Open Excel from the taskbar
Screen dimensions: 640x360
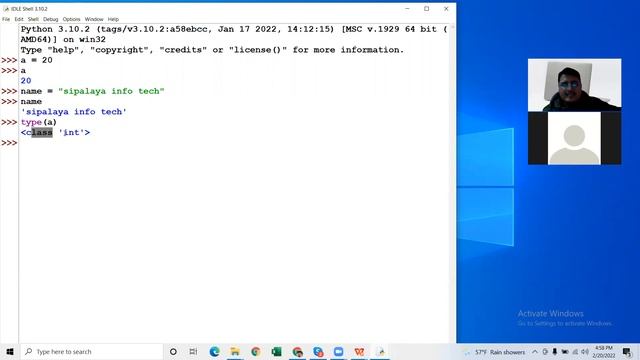pyautogui.click(x=276, y=351)
